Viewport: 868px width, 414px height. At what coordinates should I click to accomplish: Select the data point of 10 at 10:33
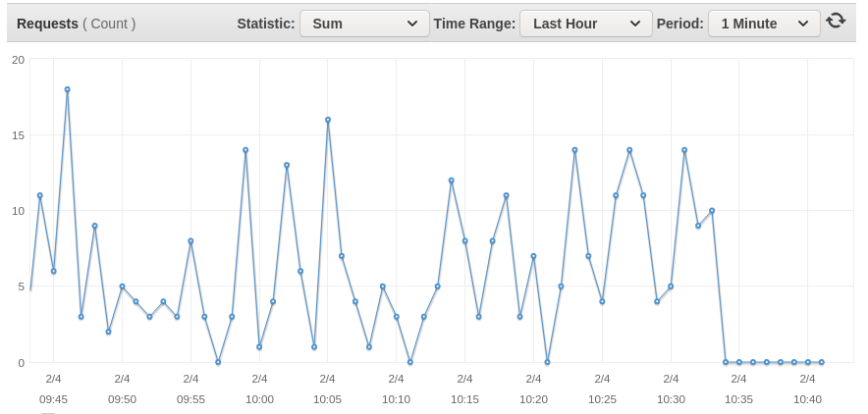coord(712,211)
